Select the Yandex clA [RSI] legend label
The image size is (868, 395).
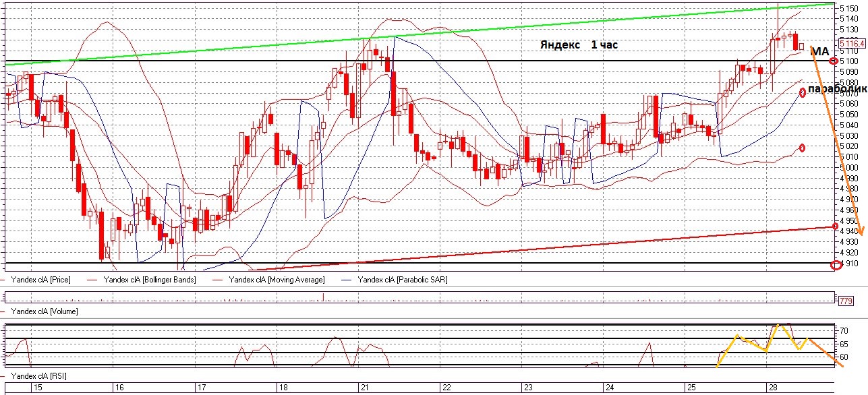tap(39, 376)
